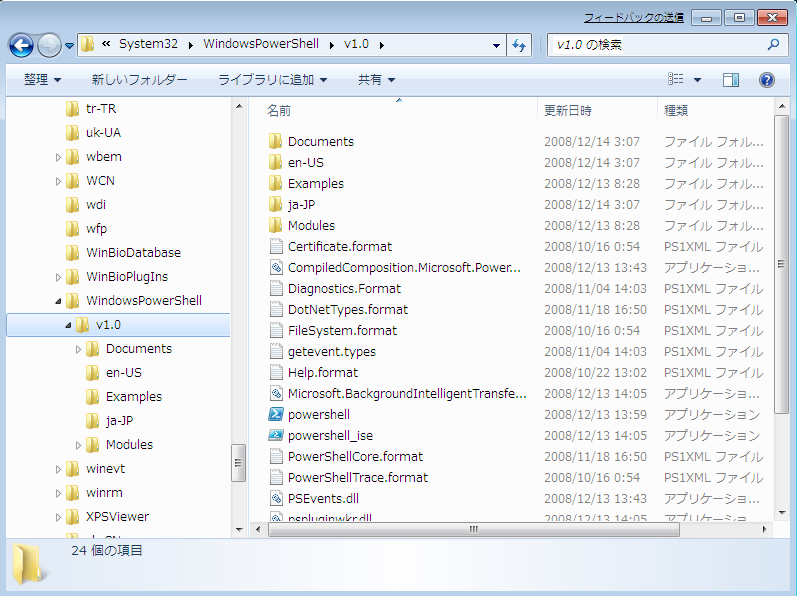Click navigation tree scrollbar up arrow
Image resolution: width=797 pixels, height=596 pixels.
coord(239,107)
